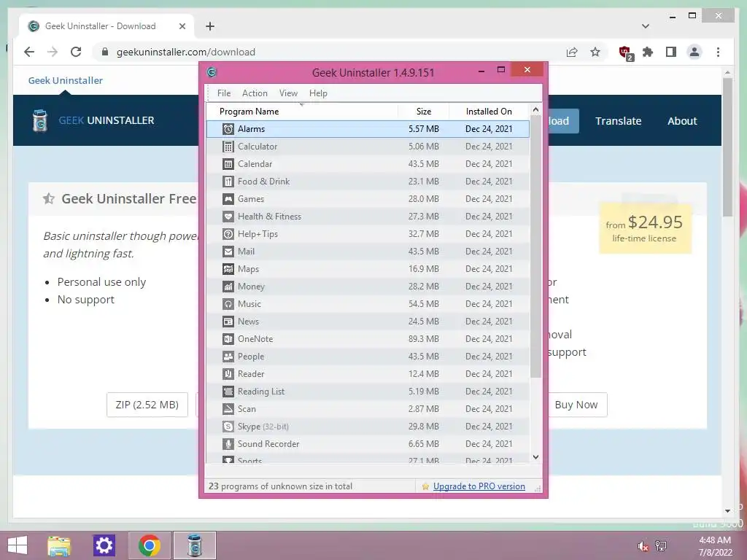The image size is (747, 560).
Task: Click the Sound Recorder icon
Action: coord(228,444)
